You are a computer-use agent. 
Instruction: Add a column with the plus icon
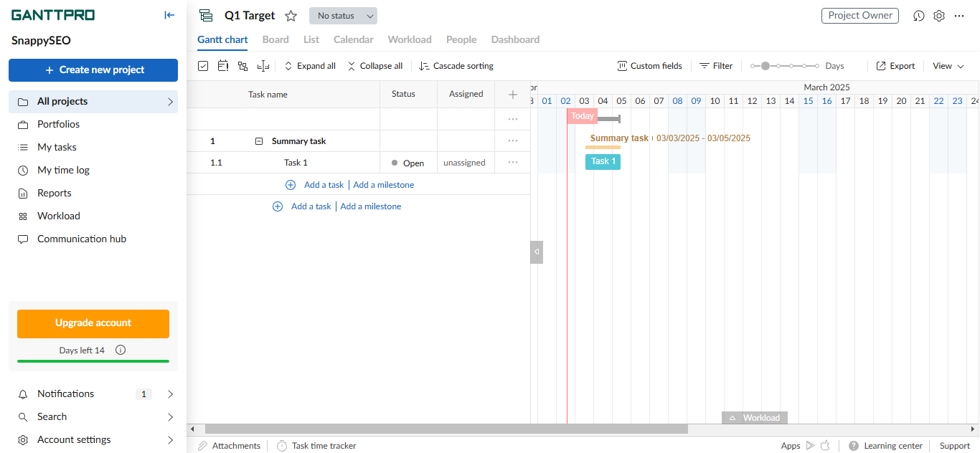(x=512, y=94)
